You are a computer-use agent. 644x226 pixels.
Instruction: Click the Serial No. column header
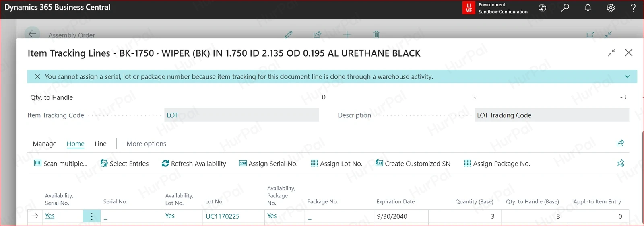point(115,201)
